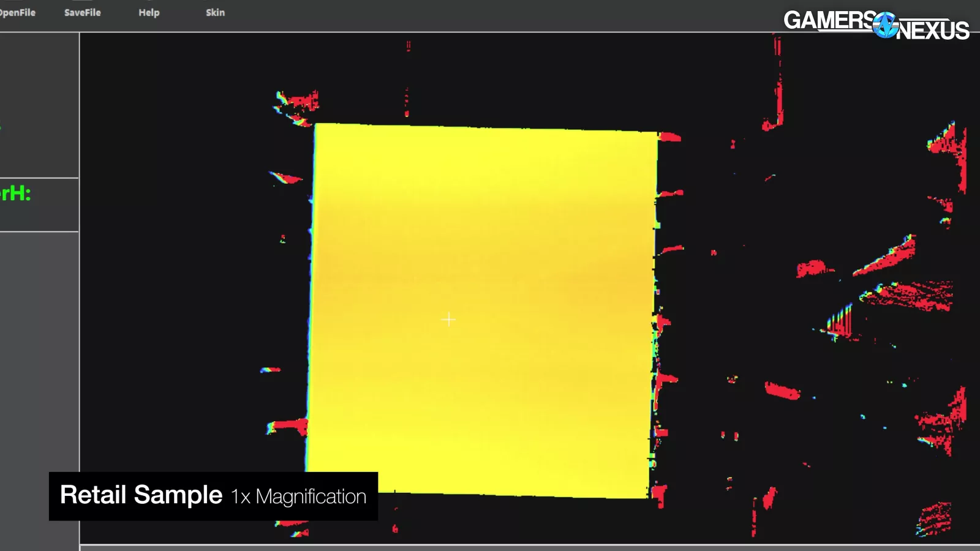Click SaveFile in the menu bar

(82, 12)
